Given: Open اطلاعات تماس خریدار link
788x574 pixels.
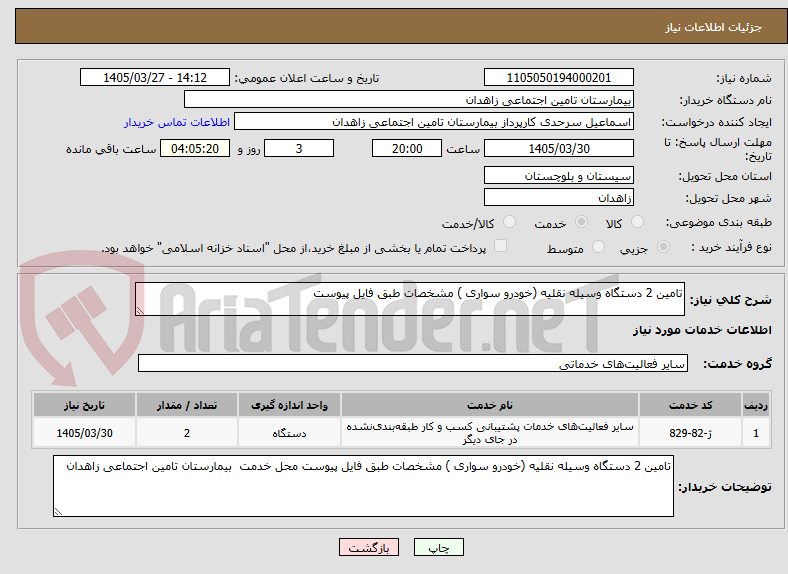Looking at the screenshot, I should [177, 122].
